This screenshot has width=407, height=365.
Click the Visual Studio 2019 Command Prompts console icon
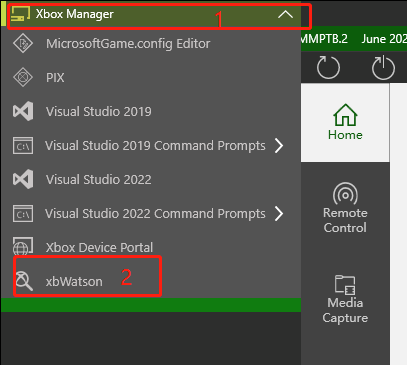pos(23,146)
